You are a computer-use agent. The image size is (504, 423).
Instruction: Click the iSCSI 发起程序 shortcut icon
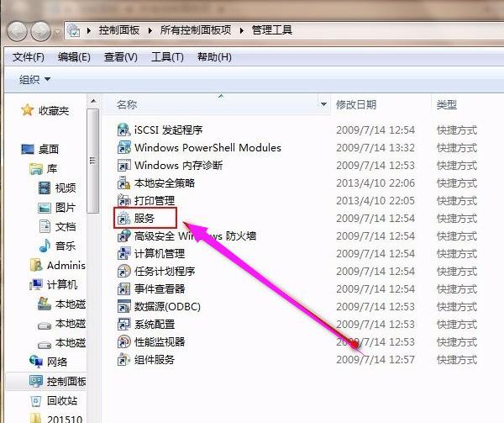(x=124, y=130)
